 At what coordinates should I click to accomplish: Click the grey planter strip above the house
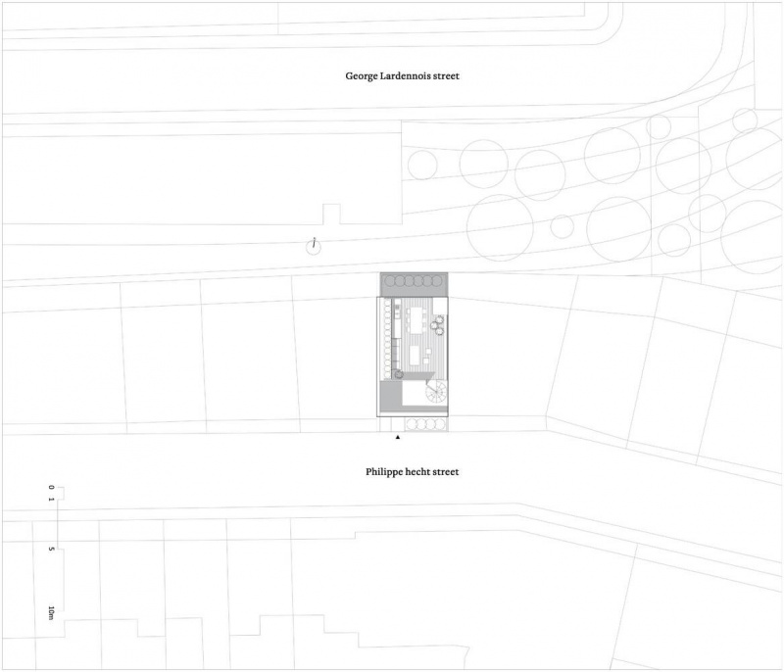click(x=414, y=284)
